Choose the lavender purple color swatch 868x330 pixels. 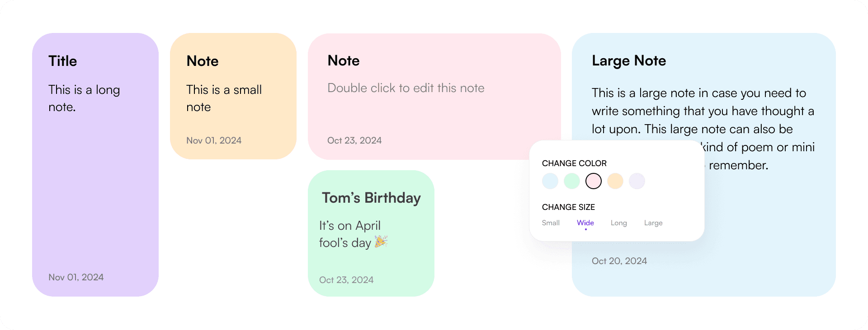(x=637, y=181)
